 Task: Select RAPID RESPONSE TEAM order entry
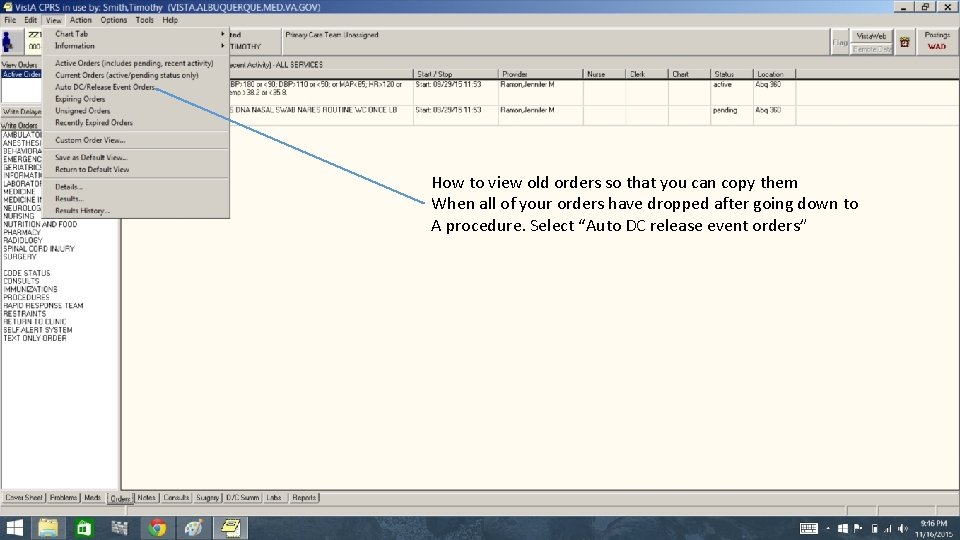43,306
